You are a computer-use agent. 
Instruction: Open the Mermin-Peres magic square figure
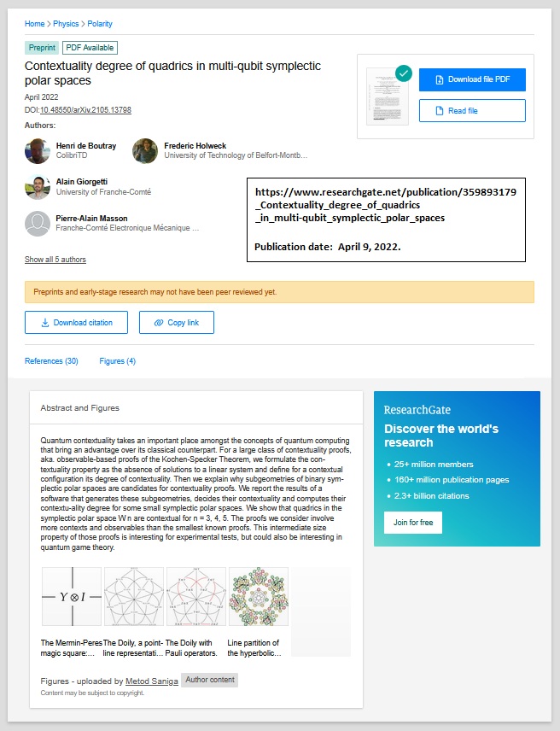click(x=71, y=597)
